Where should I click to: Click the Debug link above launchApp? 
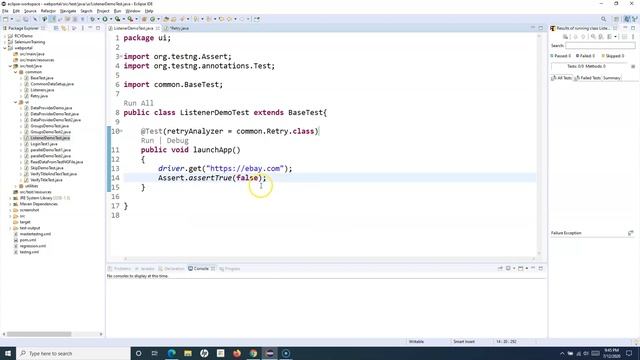[178, 140]
